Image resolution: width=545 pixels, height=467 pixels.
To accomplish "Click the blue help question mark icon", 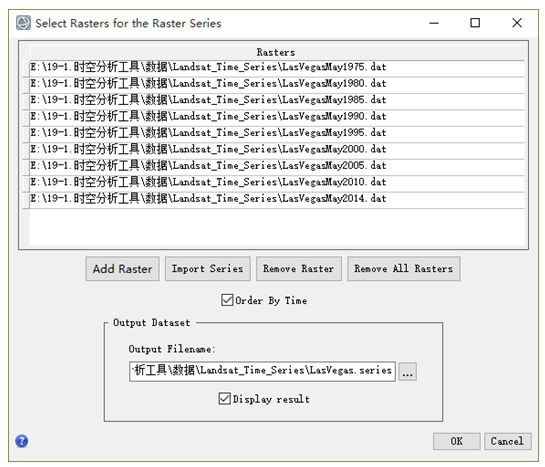I will point(22,441).
